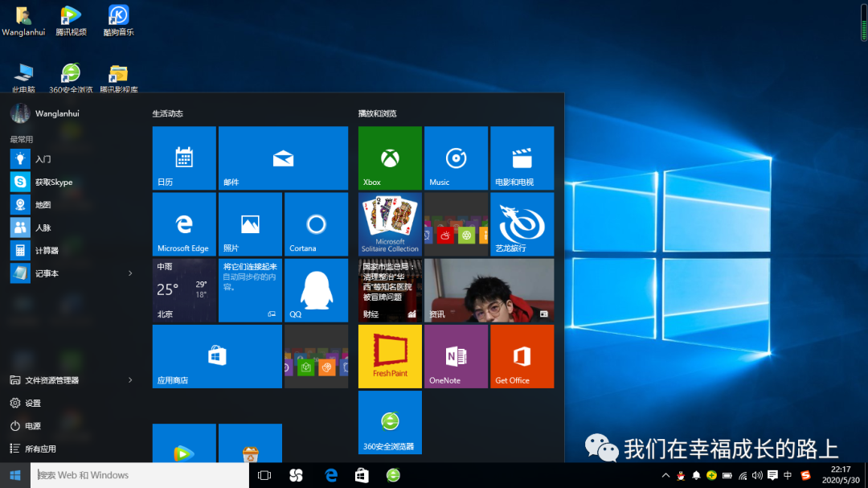Open the colorful apps folder tile beside 应用商店
868x488 pixels.
[316, 356]
